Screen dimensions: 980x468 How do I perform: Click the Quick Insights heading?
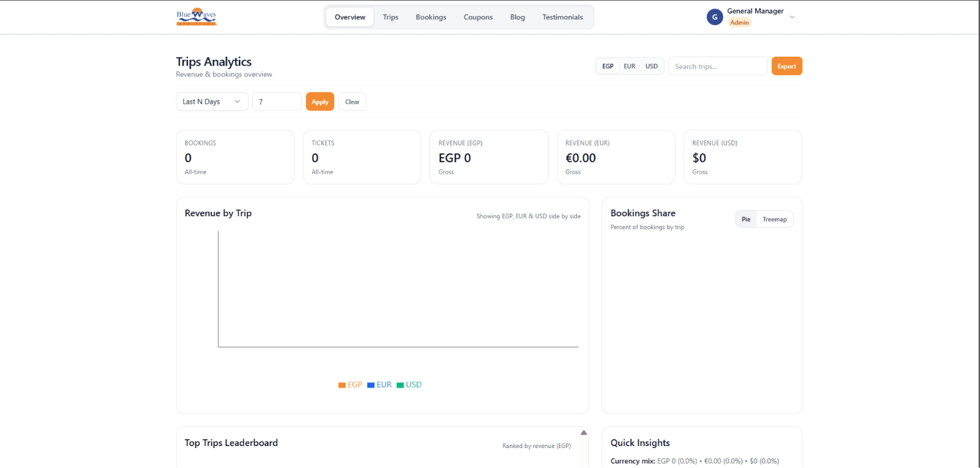(x=640, y=443)
